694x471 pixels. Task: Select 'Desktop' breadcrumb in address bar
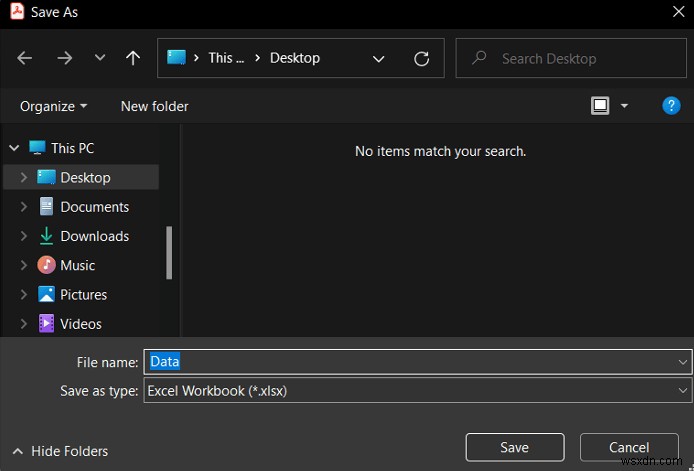click(295, 58)
